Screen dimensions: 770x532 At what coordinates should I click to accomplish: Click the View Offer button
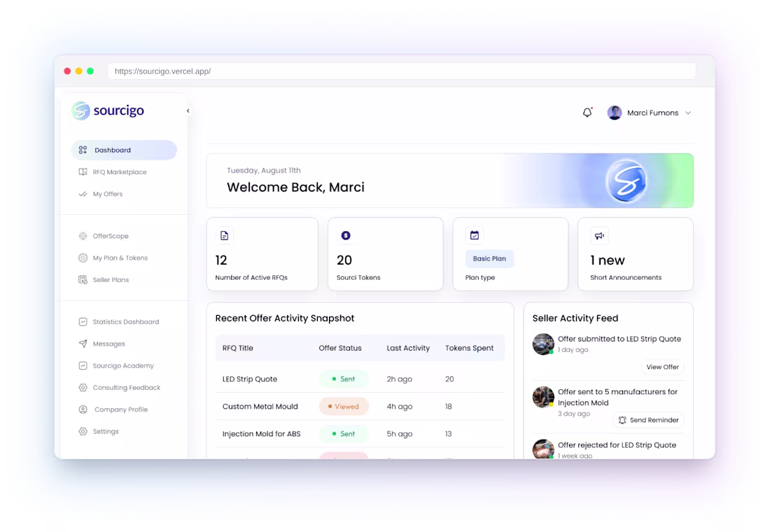[x=663, y=367]
